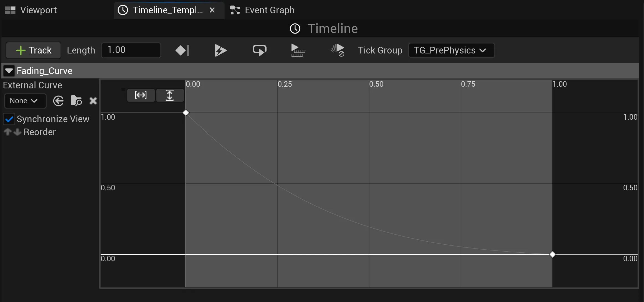
Task: Zoom curve to fit vertically
Action: click(x=170, y=95)
